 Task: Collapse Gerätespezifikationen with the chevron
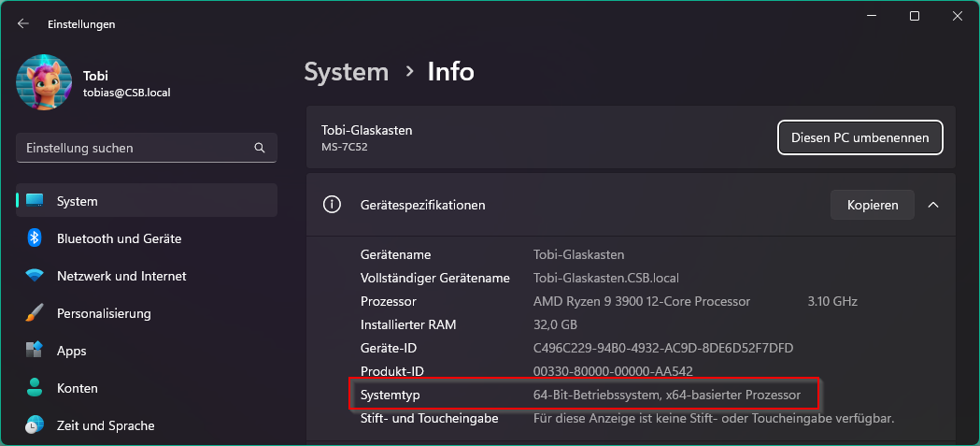[933, 205]
